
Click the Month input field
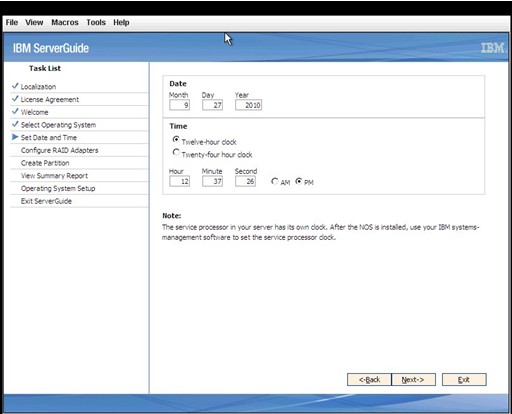pyautogui.click(x=179, y=105)
